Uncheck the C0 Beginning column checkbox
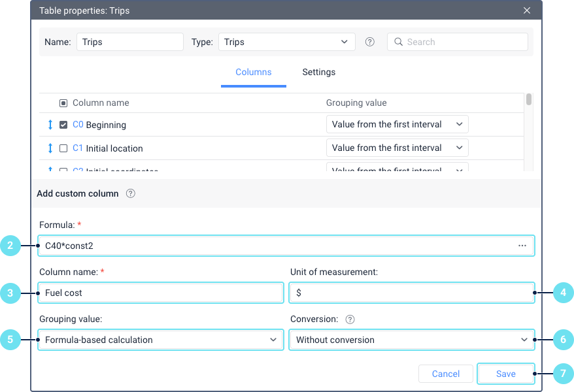574x392 pixels. (x=63, y=125)
